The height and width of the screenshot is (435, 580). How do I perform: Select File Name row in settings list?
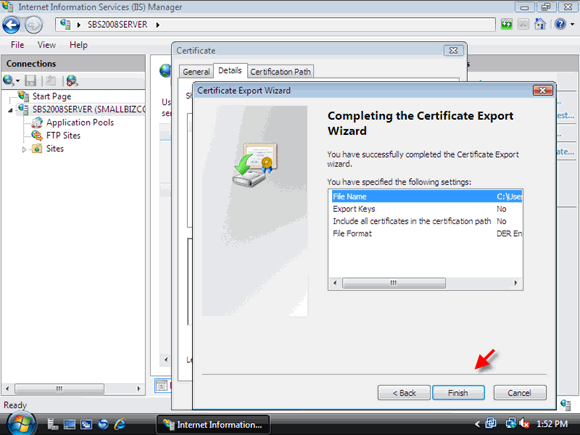click(x=427, y=196)
